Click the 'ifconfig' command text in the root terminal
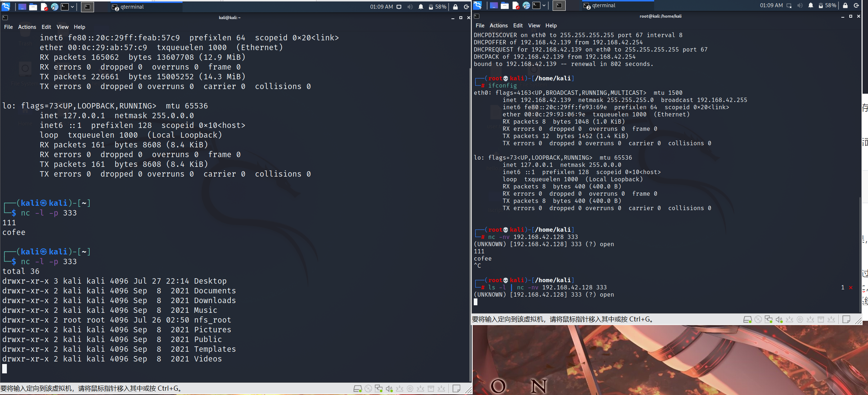868x395 pixels. tap(502, 85)
